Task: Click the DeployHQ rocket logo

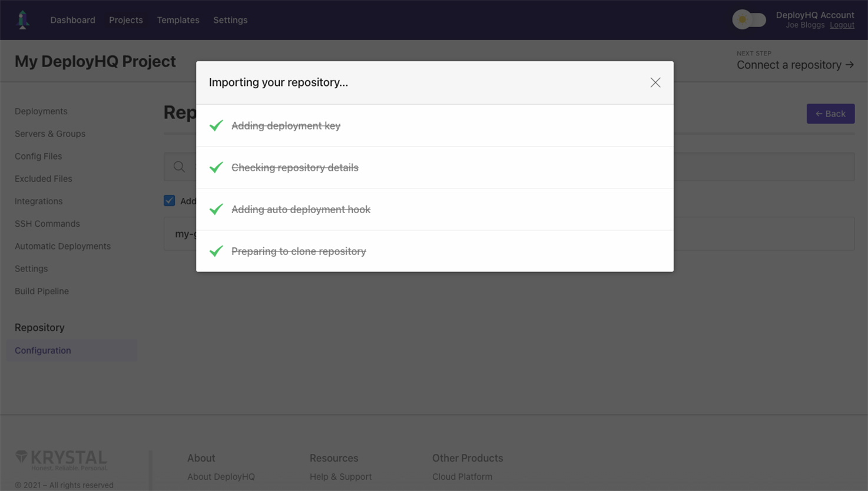Action: pyautogui.click(x=23, y=20)
